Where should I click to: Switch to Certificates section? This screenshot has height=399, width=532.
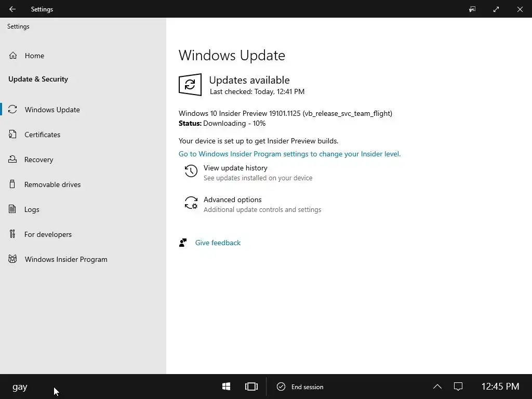43,135
